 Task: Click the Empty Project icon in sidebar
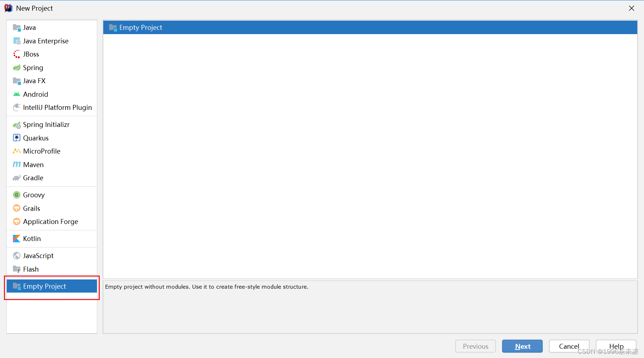17,286
